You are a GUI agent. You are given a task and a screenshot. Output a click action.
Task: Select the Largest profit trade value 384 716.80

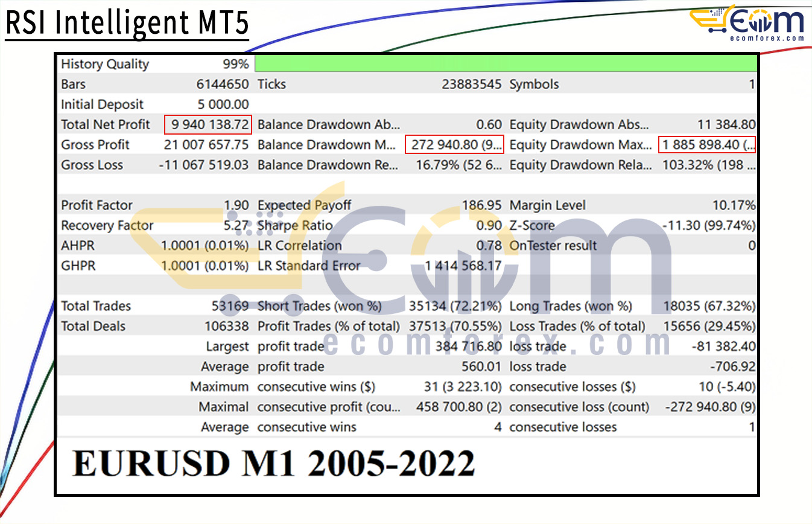(x=468, y=347)
